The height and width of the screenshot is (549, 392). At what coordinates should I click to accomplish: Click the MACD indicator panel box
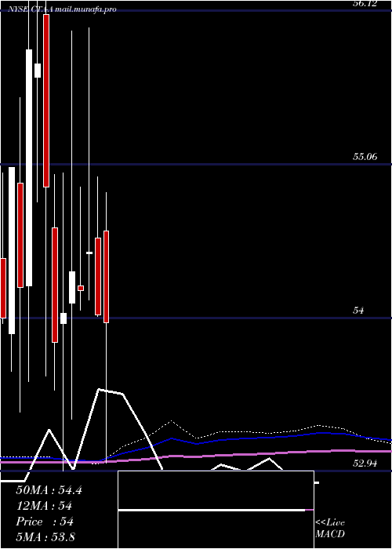coord(216,510)
